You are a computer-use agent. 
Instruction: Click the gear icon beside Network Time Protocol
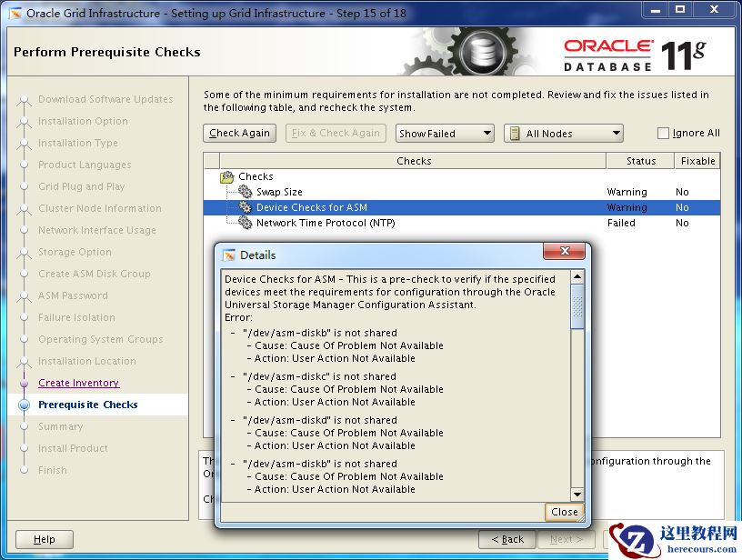pos(246,223)
